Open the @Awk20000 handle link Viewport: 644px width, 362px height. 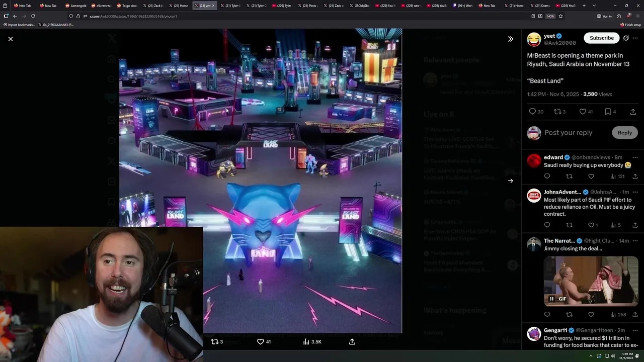[x=560, y=43]
